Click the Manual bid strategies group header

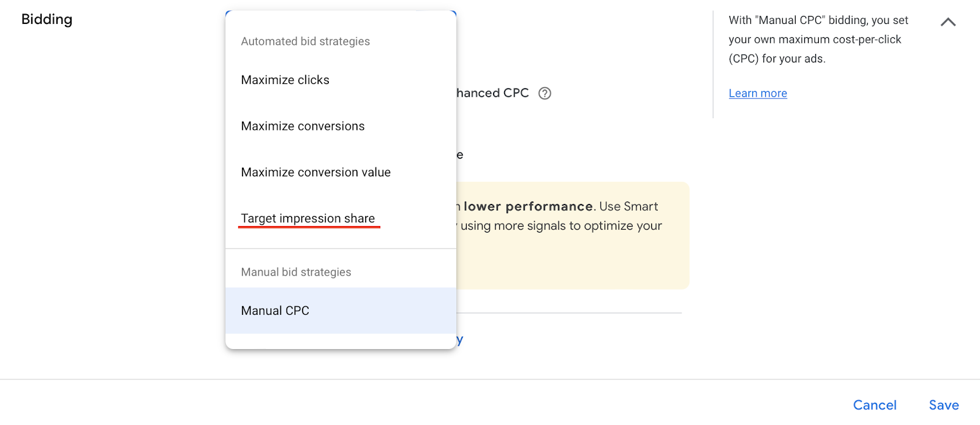coord(296,272)
